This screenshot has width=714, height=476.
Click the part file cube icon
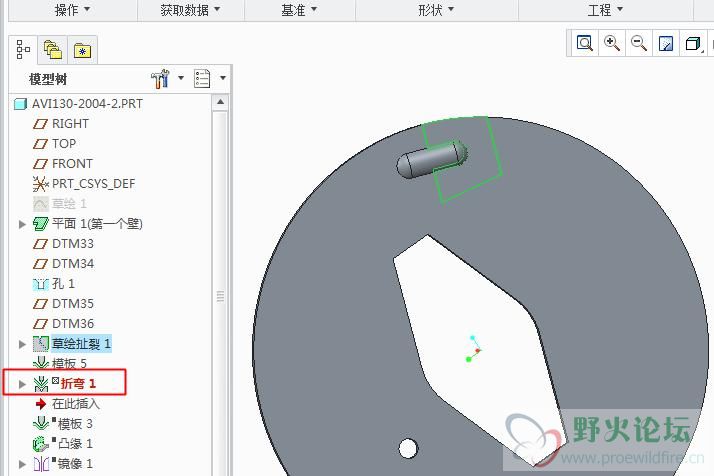coord(20,104)
